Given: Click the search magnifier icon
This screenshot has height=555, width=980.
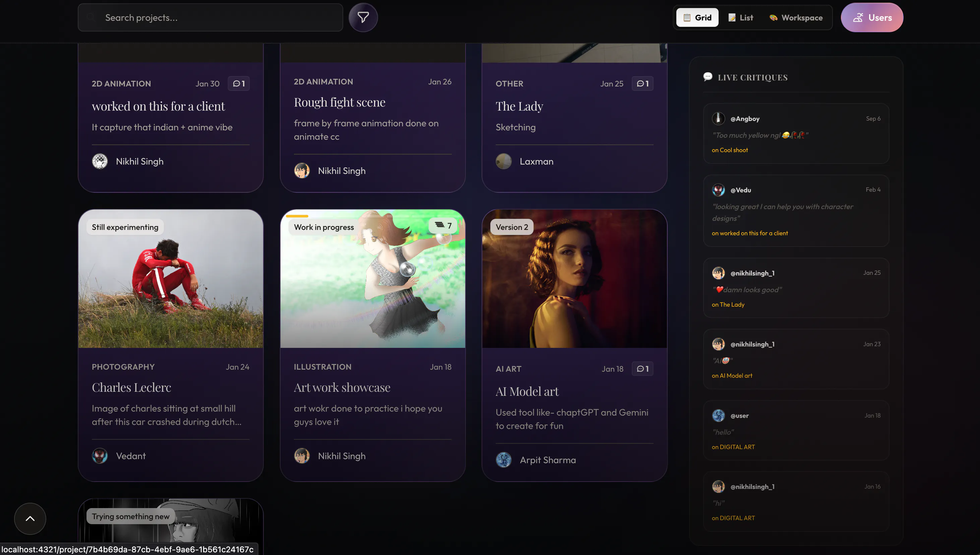Looking at the screenshot, I should tap(90, 17).
